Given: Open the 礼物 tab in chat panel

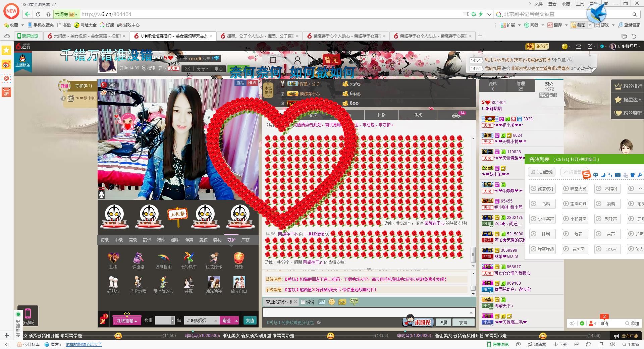Looking at the screenshot, I should click(381, 115).
